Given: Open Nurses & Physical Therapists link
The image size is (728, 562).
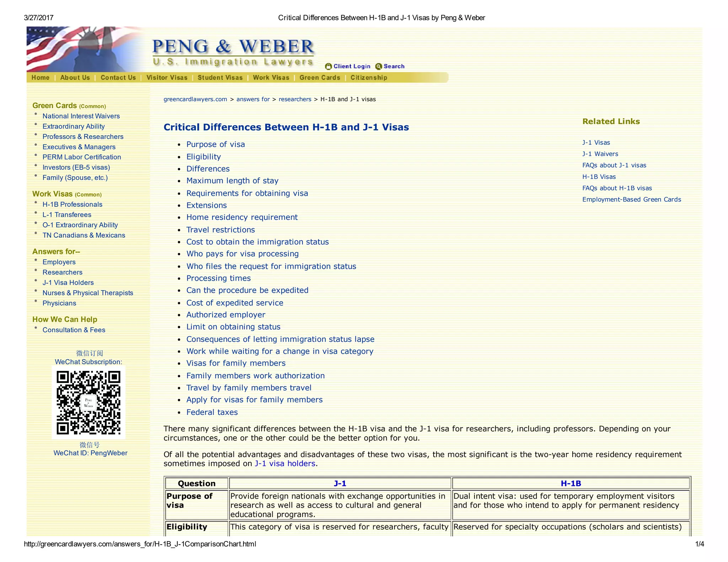Looking at the screenshot, I should [88, 293].
